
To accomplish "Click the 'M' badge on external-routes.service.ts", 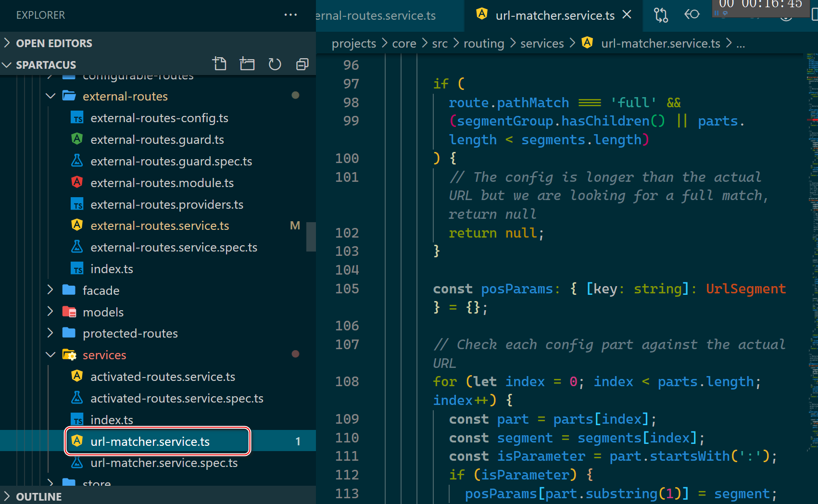I will (295, 226).
